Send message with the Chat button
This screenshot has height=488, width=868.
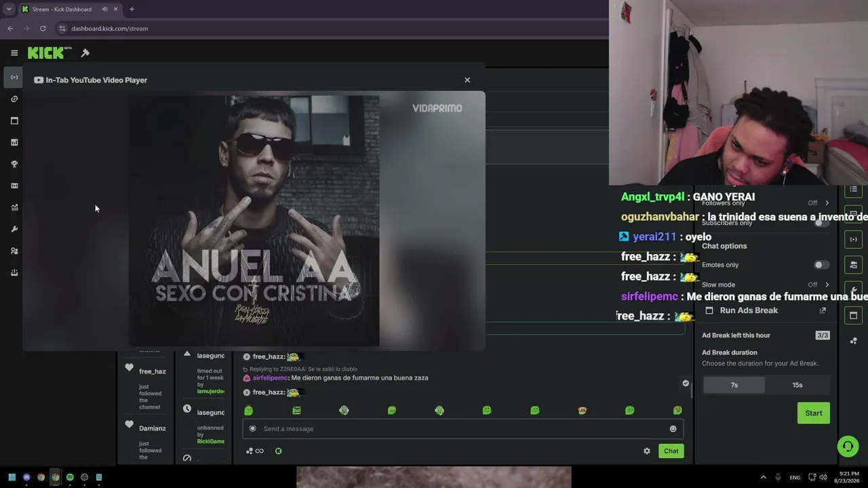pyautogui.click(x=671, y=451)
